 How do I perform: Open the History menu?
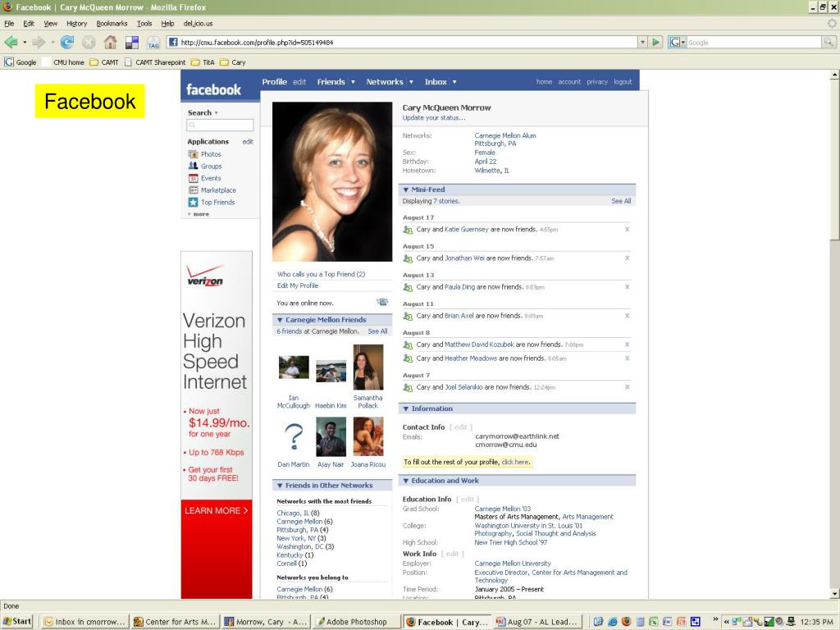click(76, 24)
